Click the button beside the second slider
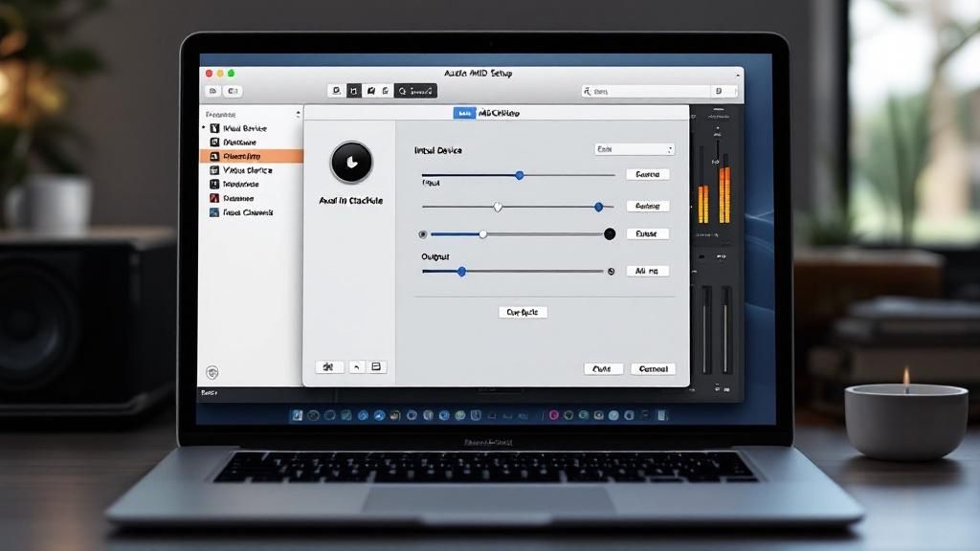 pos(648,207)
